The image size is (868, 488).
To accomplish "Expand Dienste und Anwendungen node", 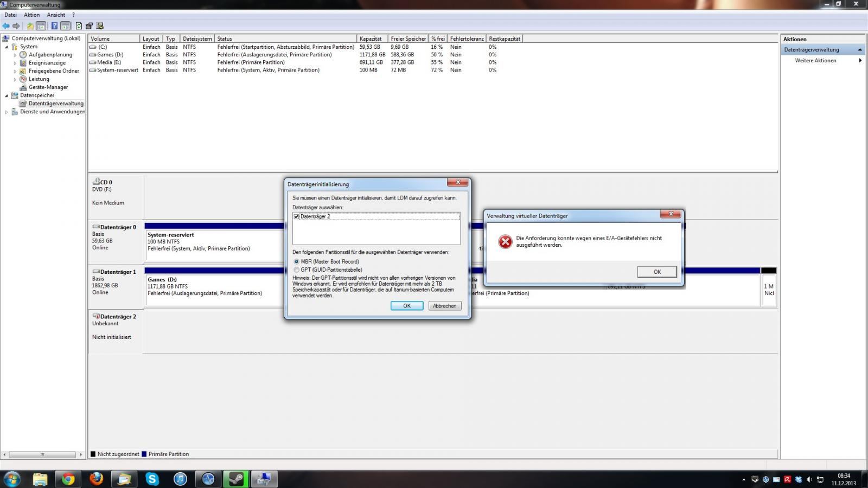I will click(7, 112).
